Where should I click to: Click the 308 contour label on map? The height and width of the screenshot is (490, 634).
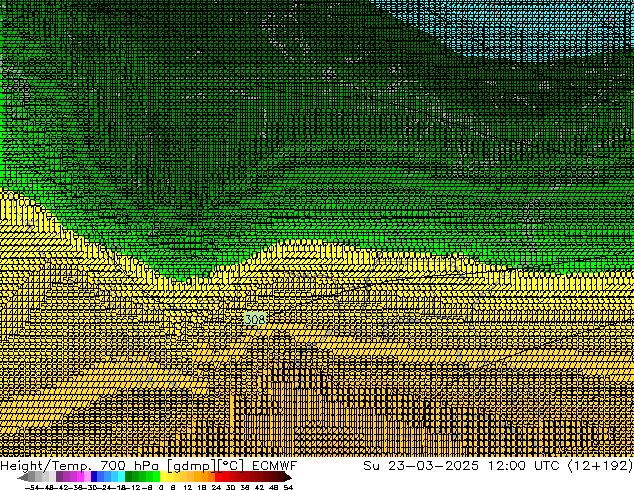(x=255, y=319)
